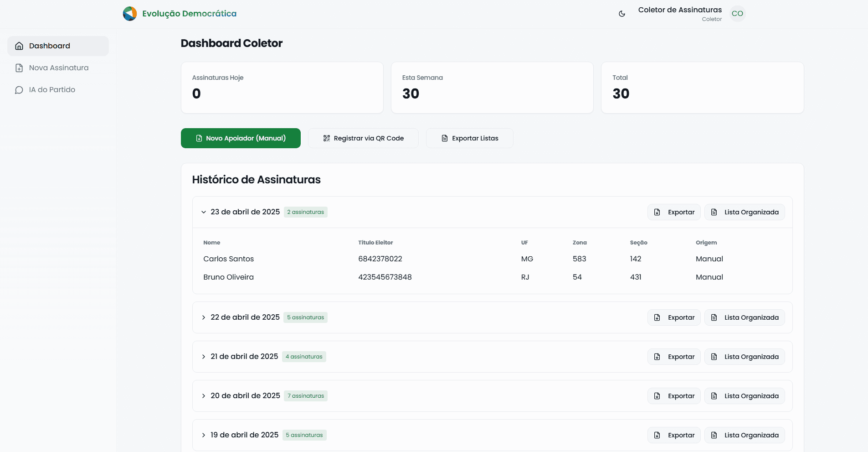Image resolution: width=868 pixels, height=452 pixels.
Task: Open Lista Organizada for 19 de abril
Action: (745, 435)
